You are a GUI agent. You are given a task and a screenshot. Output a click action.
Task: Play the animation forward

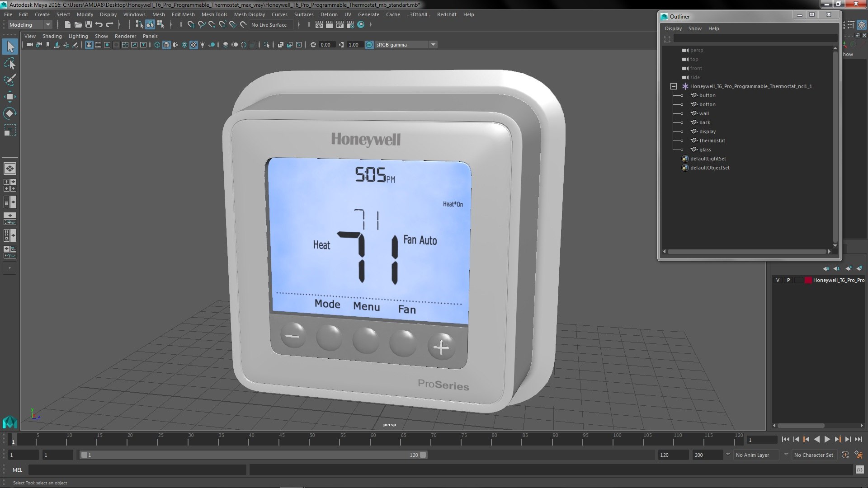tap(827, 439)
